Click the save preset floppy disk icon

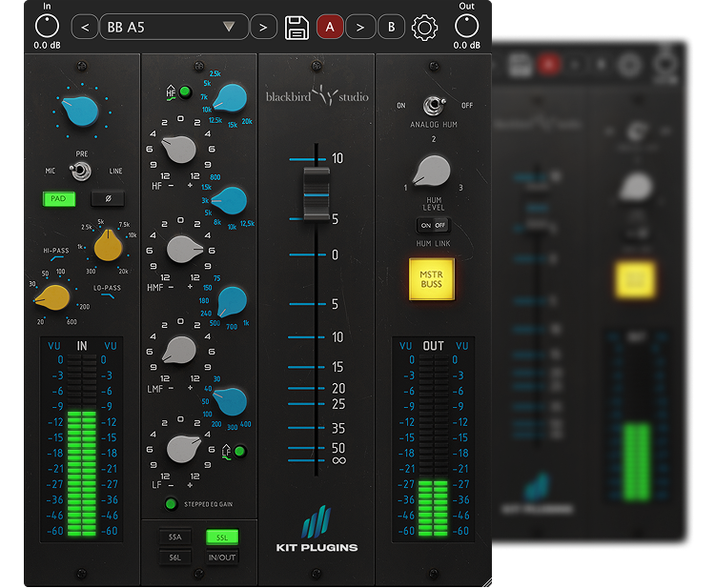pos(296,28)
